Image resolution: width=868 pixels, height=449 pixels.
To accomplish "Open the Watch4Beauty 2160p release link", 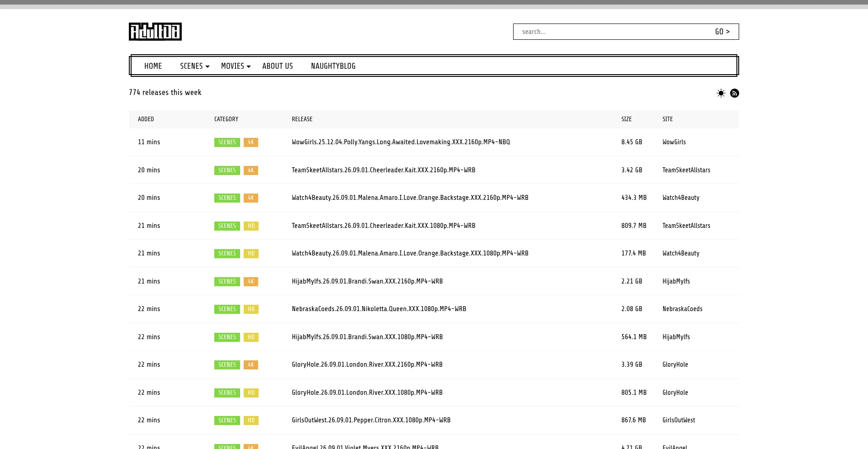I will (x=410, y=198).
